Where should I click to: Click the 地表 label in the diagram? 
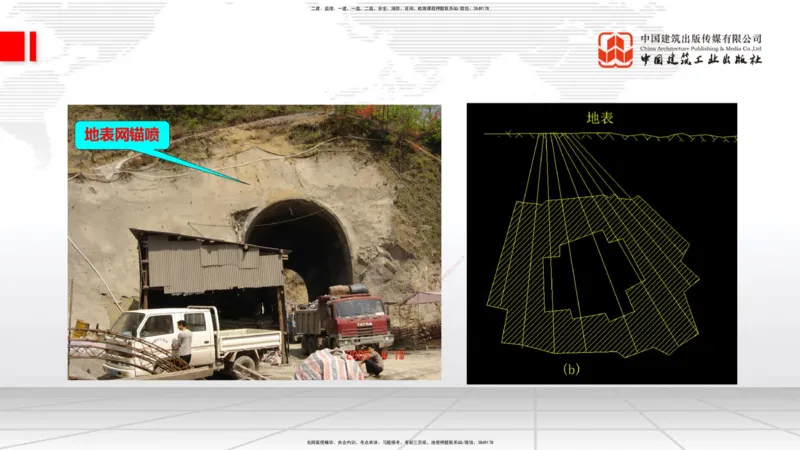[599, 118]
